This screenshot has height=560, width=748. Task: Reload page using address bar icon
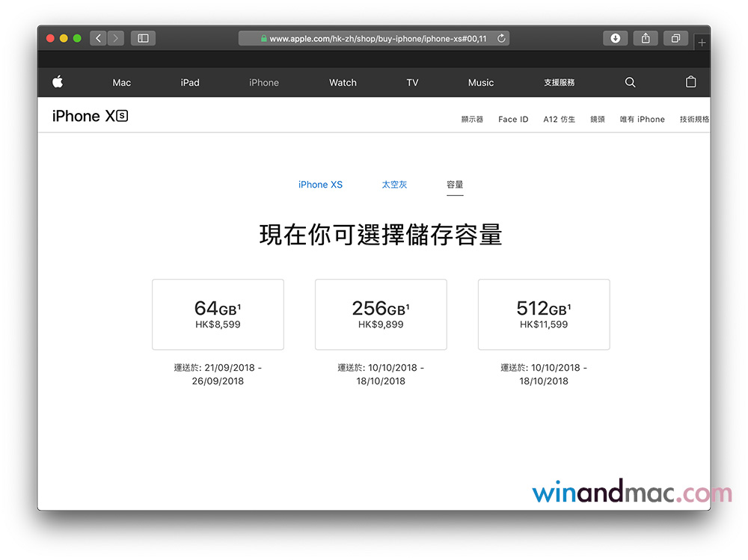pos(500,38)
